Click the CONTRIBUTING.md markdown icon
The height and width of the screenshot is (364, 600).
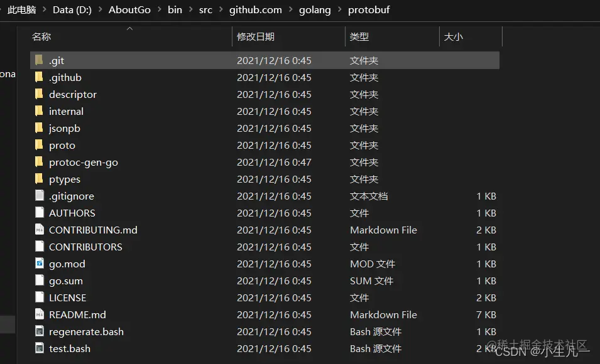coord(40,230)
